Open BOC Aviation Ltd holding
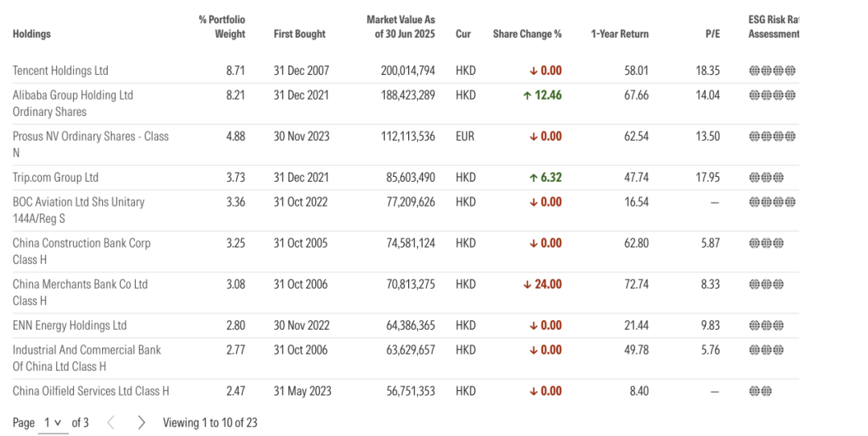The height and width of the screenshot is (436, 868). (x=78, y=202)
